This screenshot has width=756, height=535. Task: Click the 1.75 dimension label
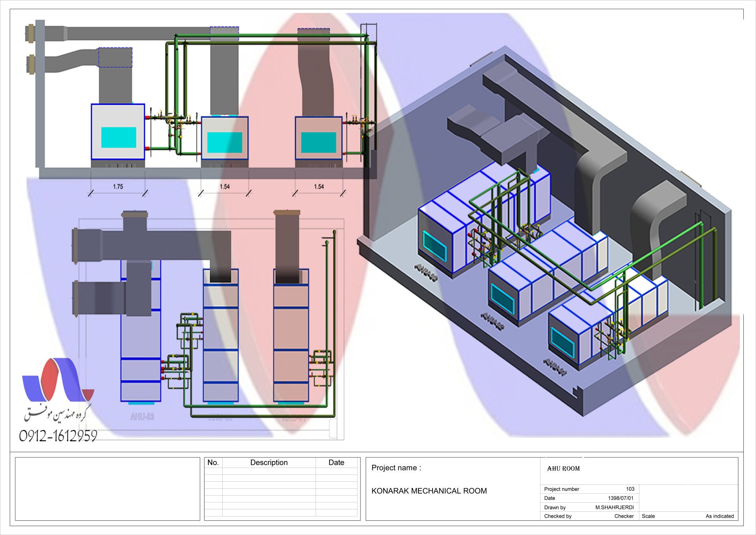[118, 186]
